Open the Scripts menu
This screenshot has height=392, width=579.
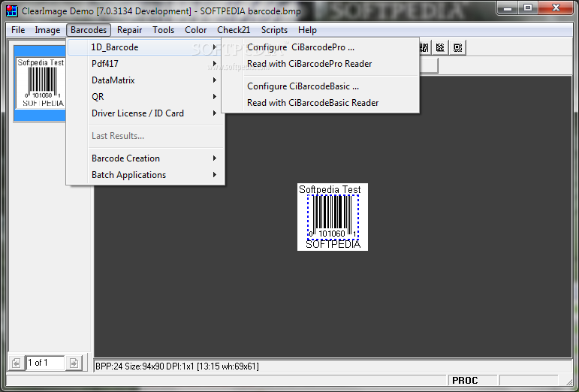click(x=274, y=30)
